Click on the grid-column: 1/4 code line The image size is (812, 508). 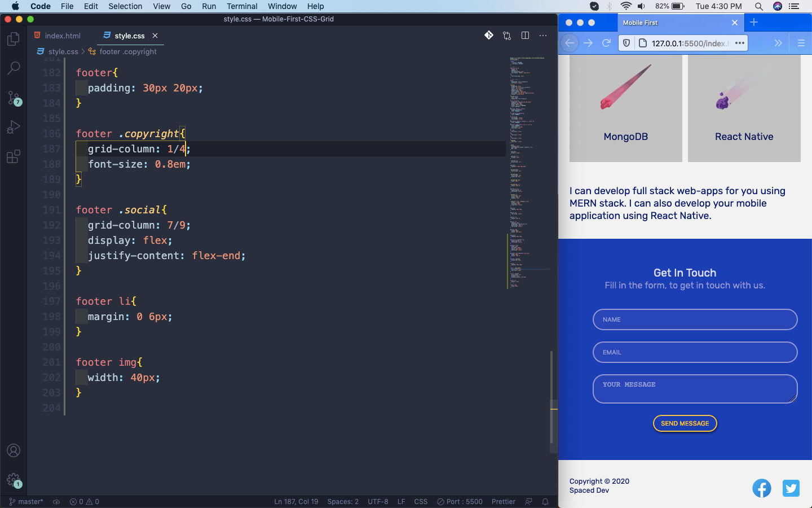tap(139, 149)
